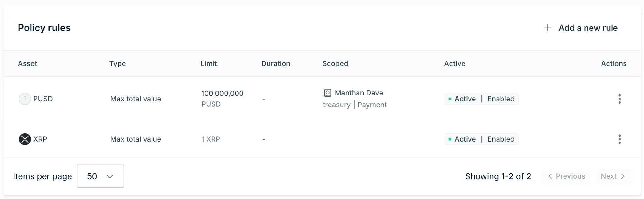644x199 pixels.
Task: Click the XRP asset logo
Action: (x=25, y=139)
